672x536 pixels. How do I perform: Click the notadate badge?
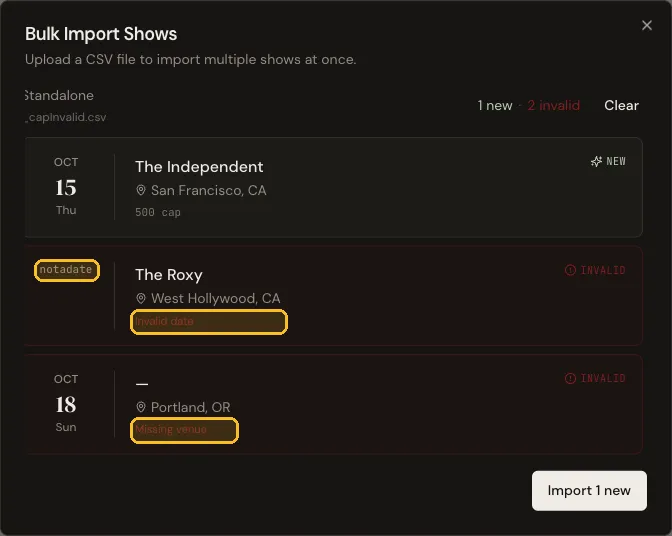[66, 270]
